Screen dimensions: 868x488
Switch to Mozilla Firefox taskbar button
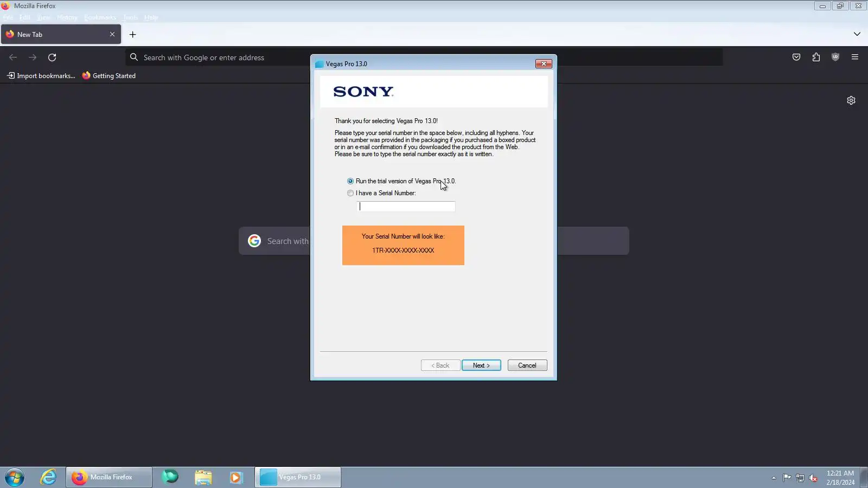109,477
